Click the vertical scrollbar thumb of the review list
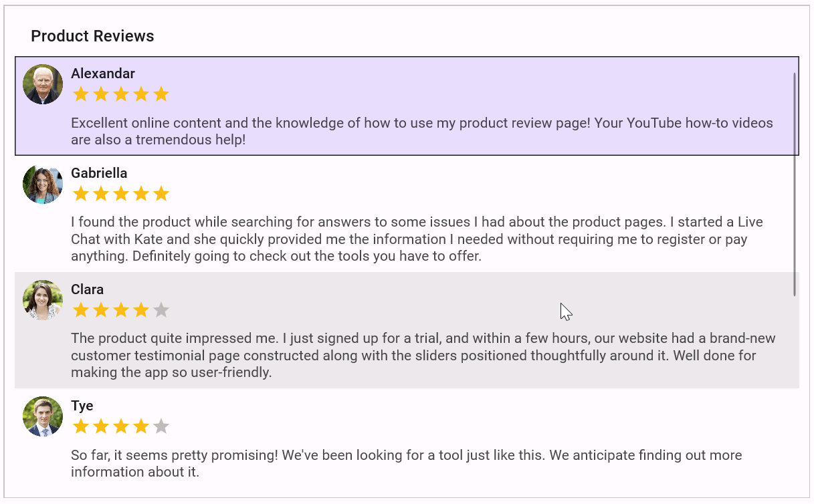The width and height of the screenshot is (814, 504). pos(794,184)
